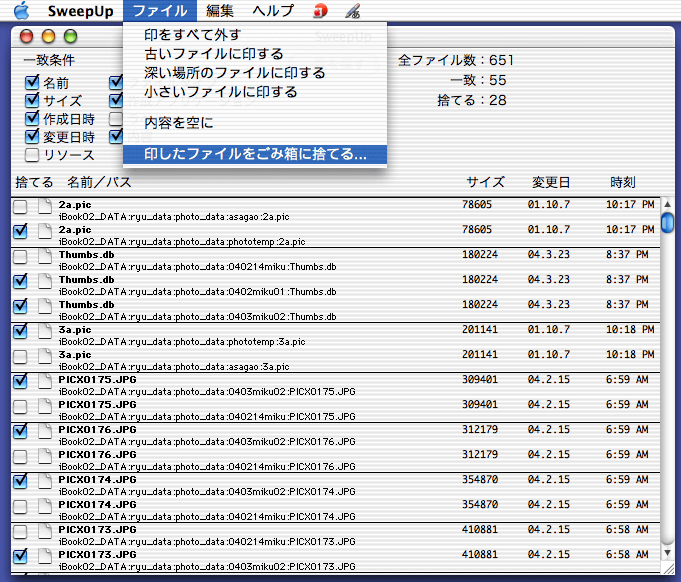This screenshot has width=681, height=582.
Task: Click file icon of PICX0175.JPG in 040214miku
Action: point(45,407)
